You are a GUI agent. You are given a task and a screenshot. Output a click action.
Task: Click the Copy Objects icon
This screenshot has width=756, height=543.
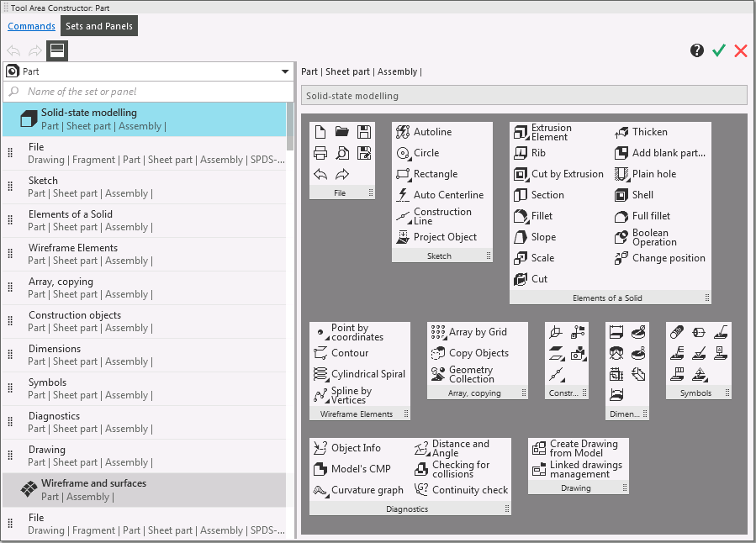(x=438, y=353)
